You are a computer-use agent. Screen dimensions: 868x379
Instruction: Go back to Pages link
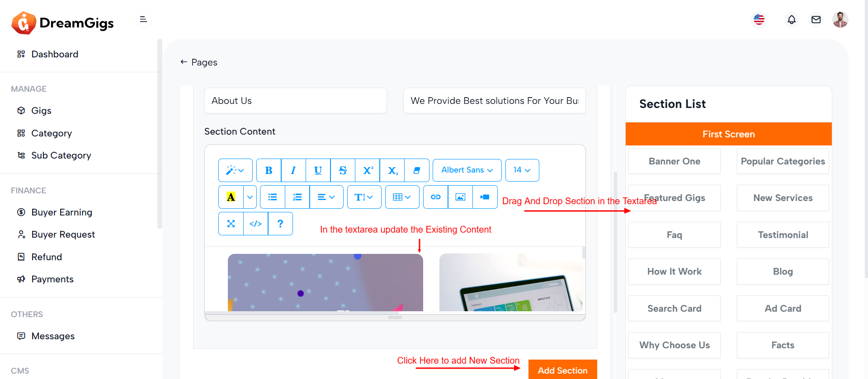pyautogui.click(x=199, y=62)
